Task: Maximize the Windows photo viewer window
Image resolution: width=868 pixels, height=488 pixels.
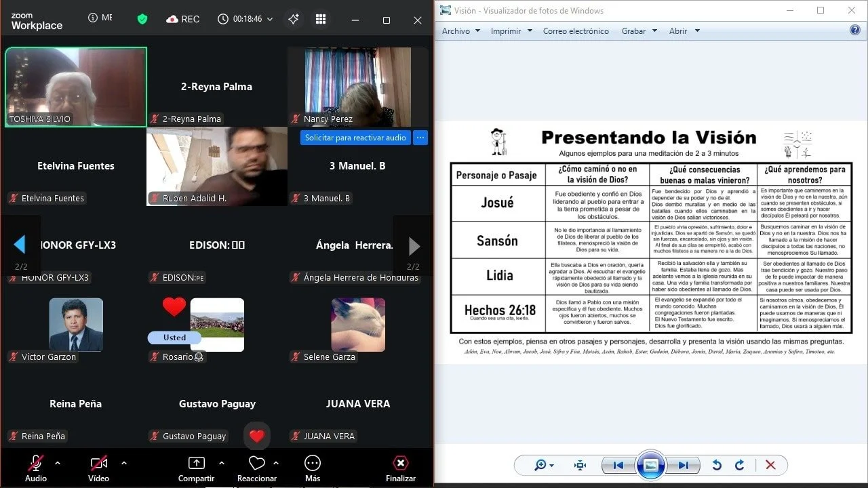Action: (x=821, y=10)
